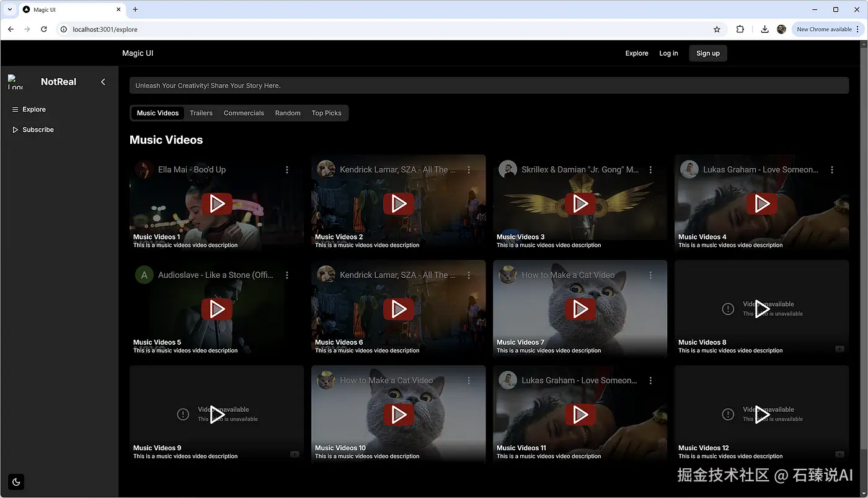Click 'Audioslave - Like a Stone' title
Viewport: 868px width, 498px height.
pos(216,275)
